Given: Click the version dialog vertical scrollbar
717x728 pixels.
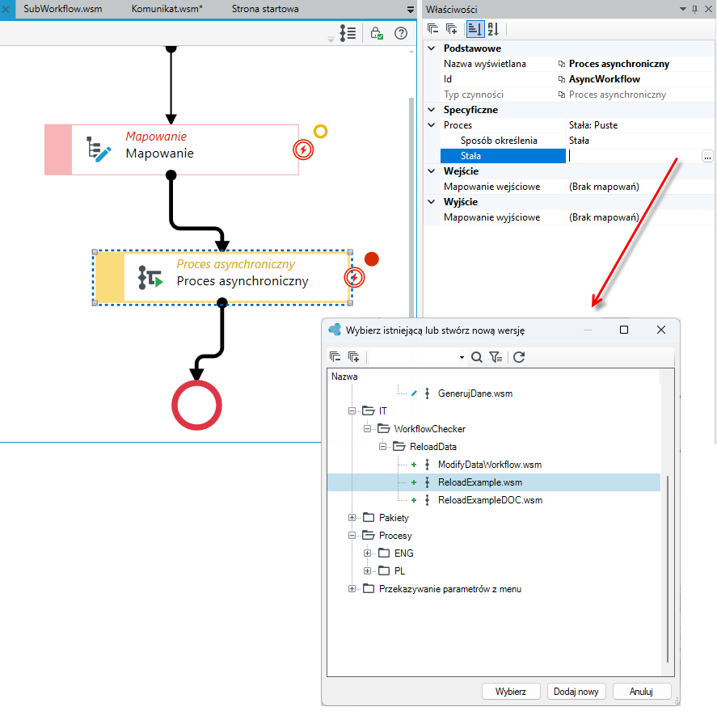Looking at the screenshot, I should click(668, 568).
